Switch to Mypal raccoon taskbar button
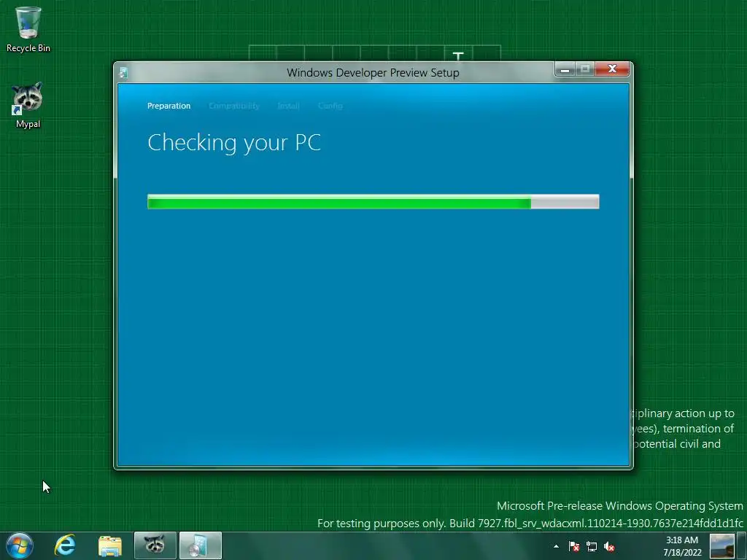 [x=155, y=545]
